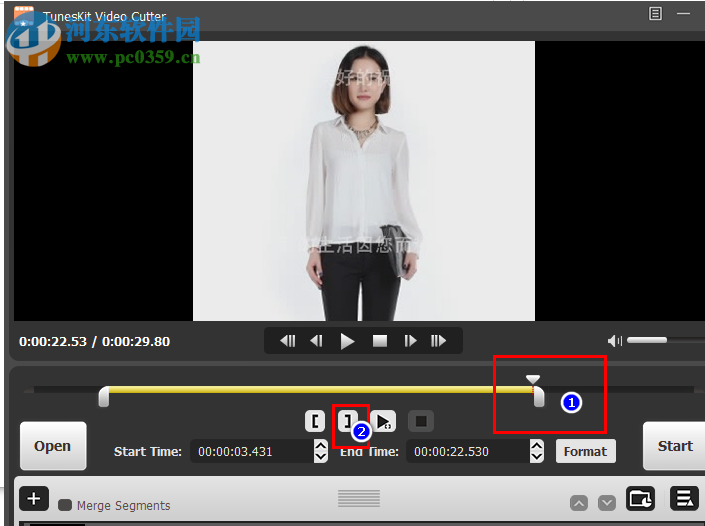The height and width of the screenshot is (526, 705).
Task: Click the white playhead triangle marker
Action: tap(533, 379)
